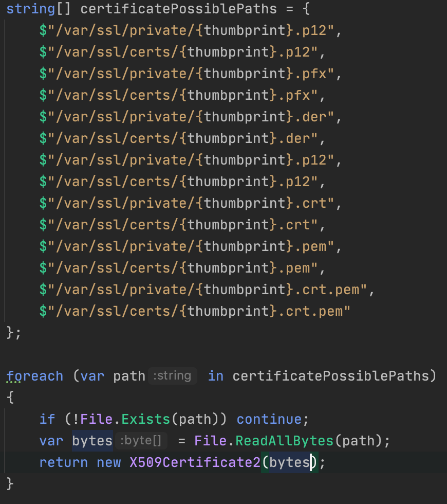Click the continue keyword
The image size is (447, 504).
click(x=269, y=419)
